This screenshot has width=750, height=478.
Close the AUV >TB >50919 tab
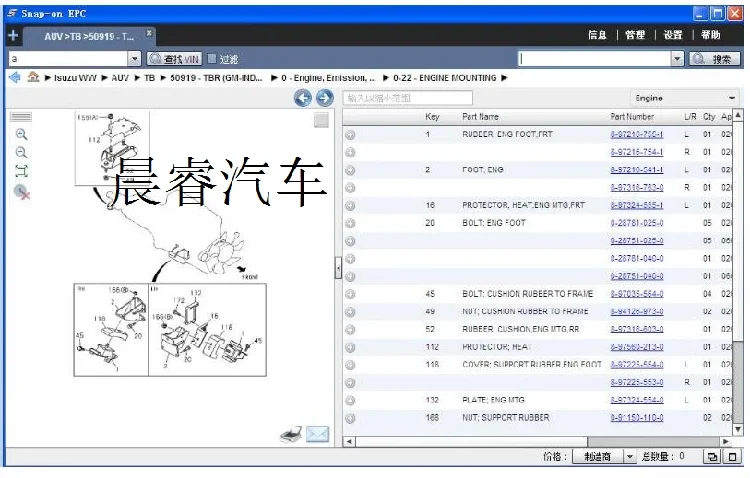[149, 33]
